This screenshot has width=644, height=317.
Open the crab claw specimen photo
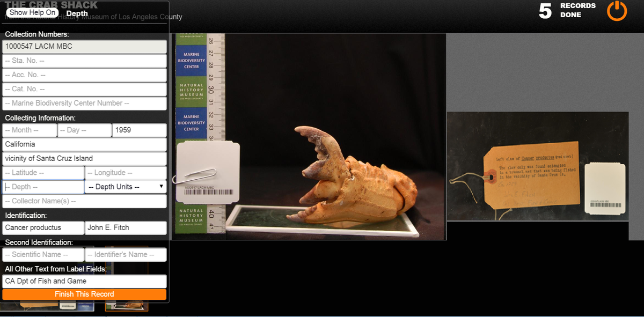click(309, 137)
